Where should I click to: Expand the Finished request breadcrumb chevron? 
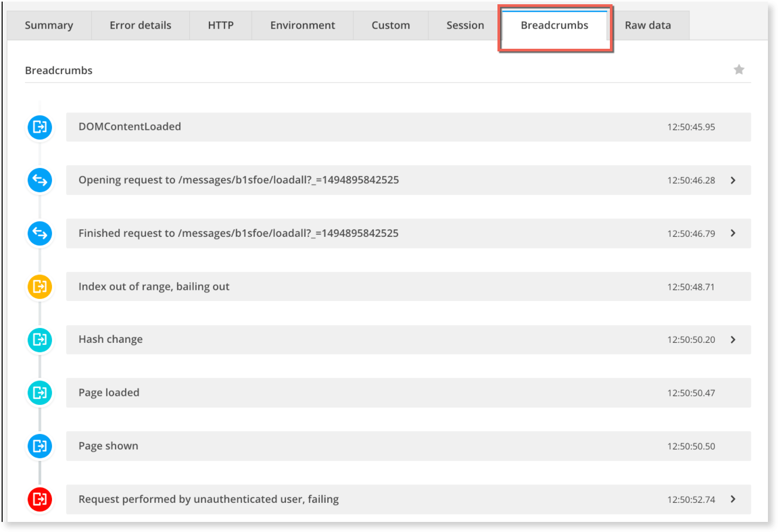(x=733, y=233)
